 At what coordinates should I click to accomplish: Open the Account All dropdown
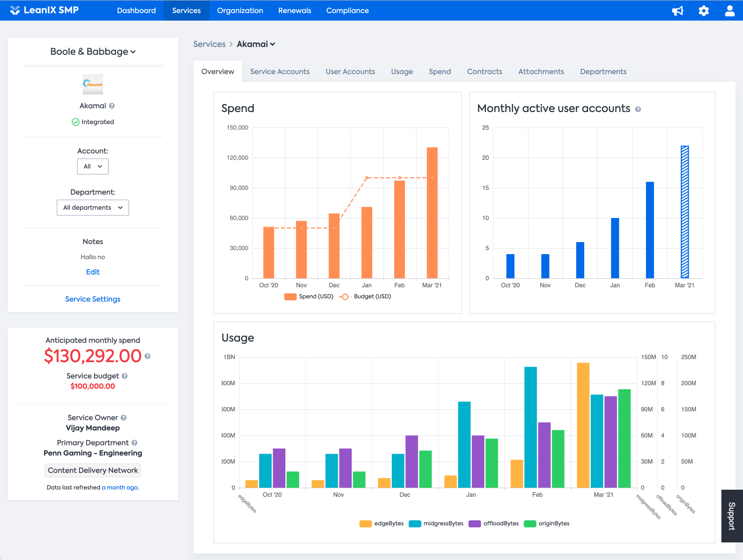coord(93,166)
